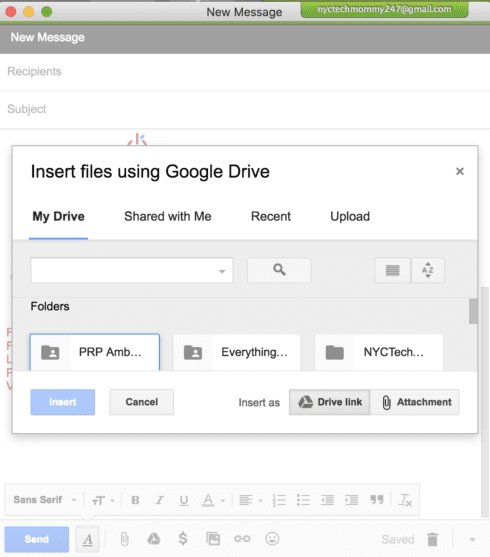The width and height of the screenshot is (490, 557).
Task: Open the text size dropdown
Action: tap(103, 501)
